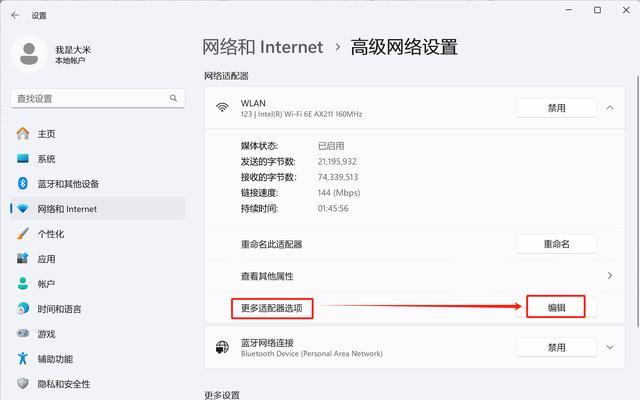This screenshot has width=640, height=400.
Task: Click the WLAN adapter wifi icon
Action: [222, 107]
